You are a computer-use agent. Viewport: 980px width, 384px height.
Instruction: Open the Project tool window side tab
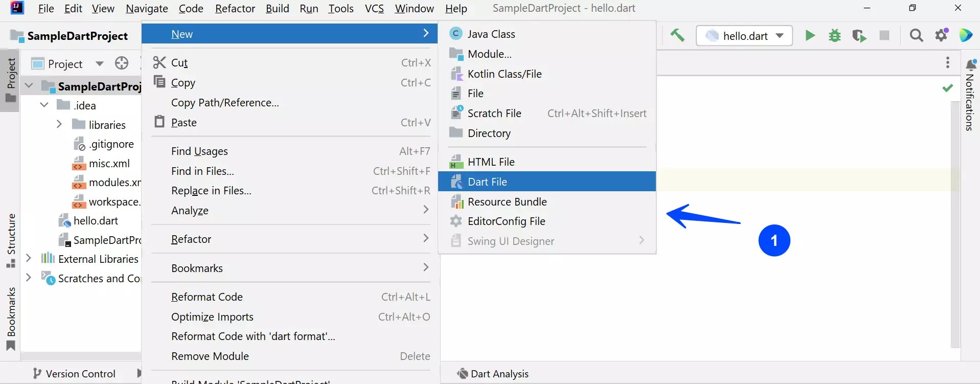tap(11, 80)
